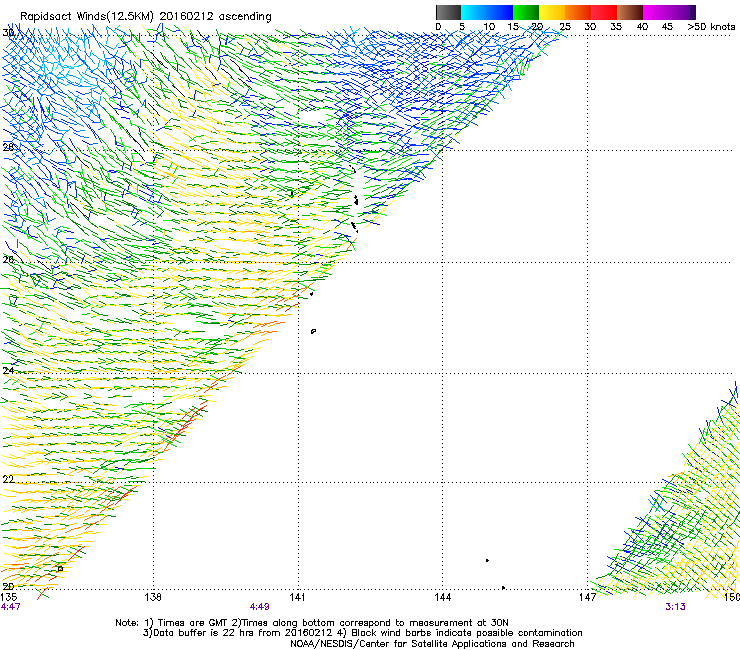Screen dimensions: 740x650
Task: Click the longitude axis label '141'
Action: [x=297, y=597]
